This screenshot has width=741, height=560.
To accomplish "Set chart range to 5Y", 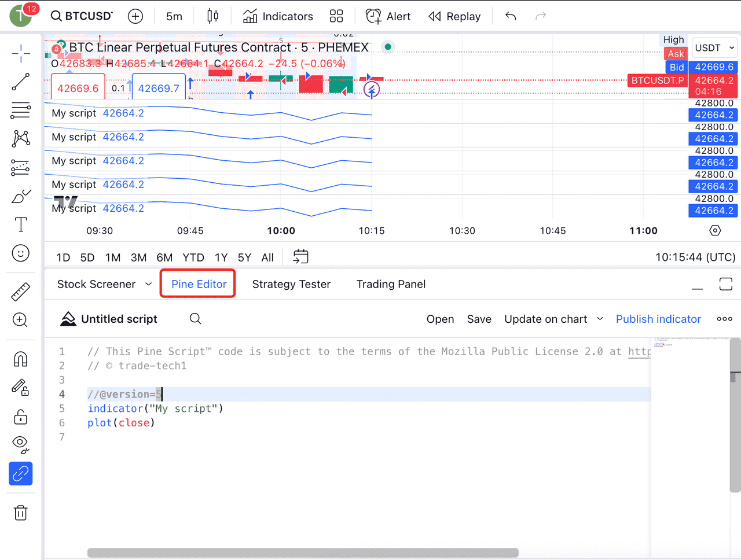I will pyautogui.click(x=244, y=257).
